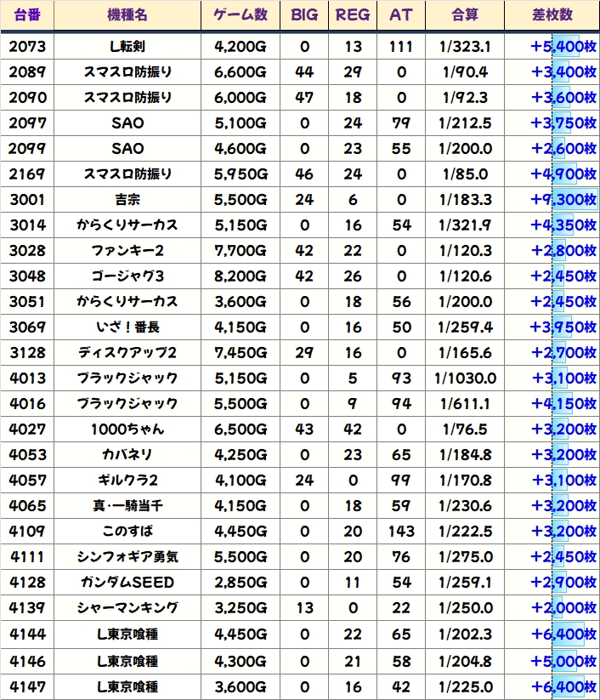Screen dimensions: 600x700
Task: Select machine number 2169 cell
Action: (27, 174)
